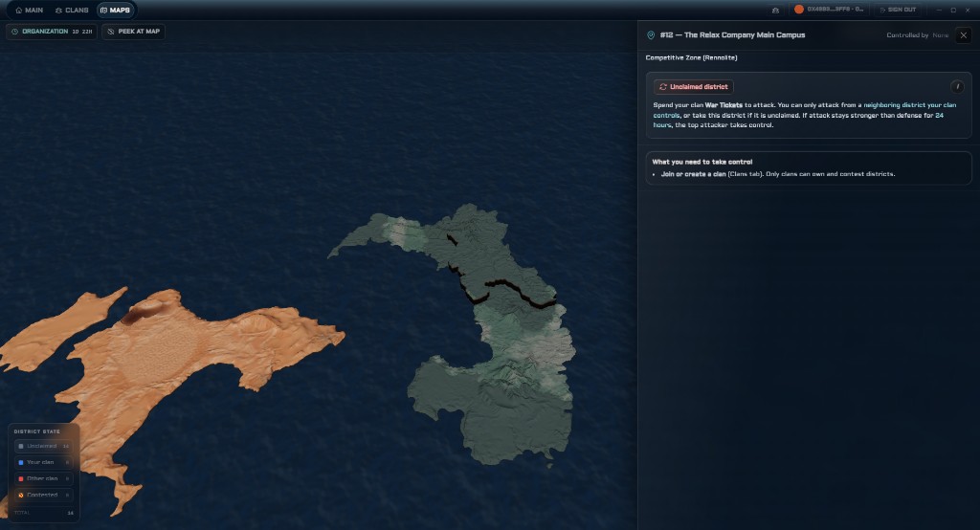Viewport: 980px width, 530px height.
Task: Toggle Your clan filter in legend
Action: (42, 462)
